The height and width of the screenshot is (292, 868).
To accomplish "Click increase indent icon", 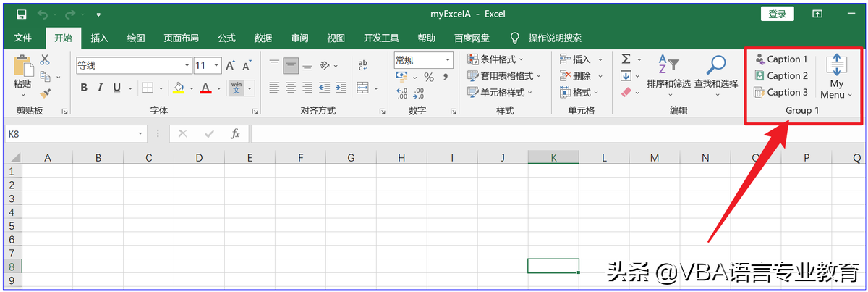I will coord(340,88).
